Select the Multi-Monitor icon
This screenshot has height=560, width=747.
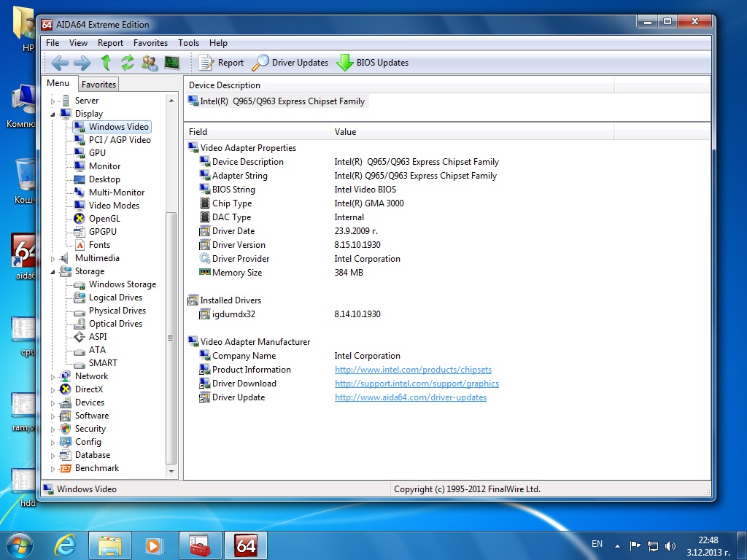[x=79, y=192]
